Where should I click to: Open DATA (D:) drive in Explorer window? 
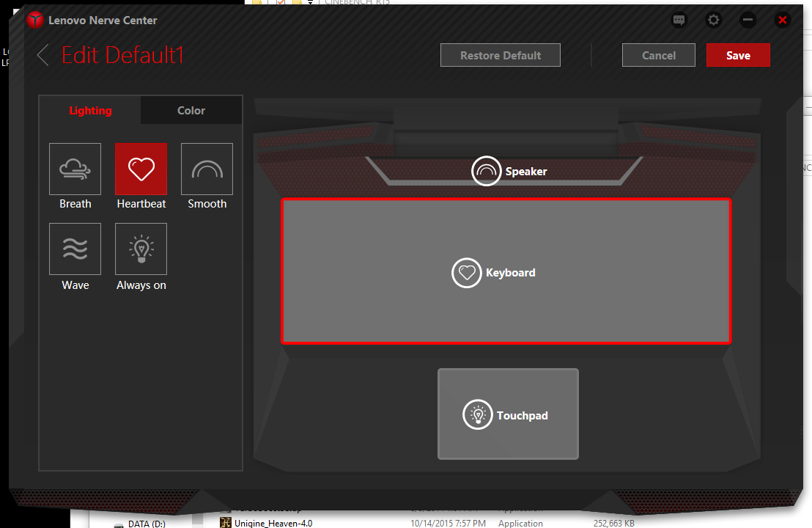pos(147,524)
